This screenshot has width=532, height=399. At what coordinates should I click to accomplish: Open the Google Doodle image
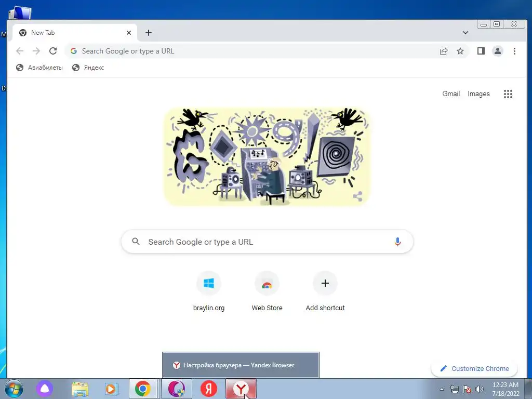click(x=267, y=157)
